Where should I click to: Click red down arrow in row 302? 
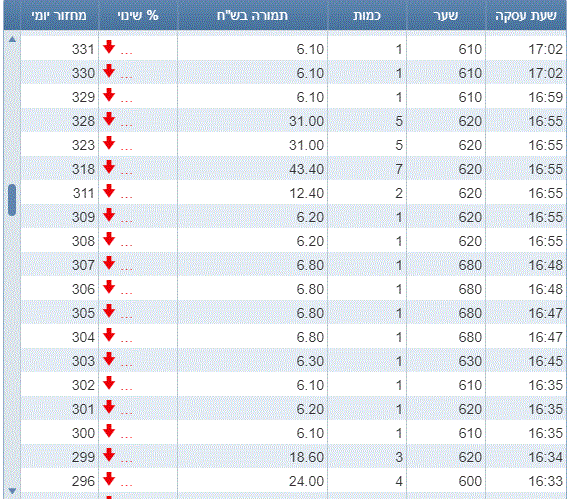[x=109, y=383]
